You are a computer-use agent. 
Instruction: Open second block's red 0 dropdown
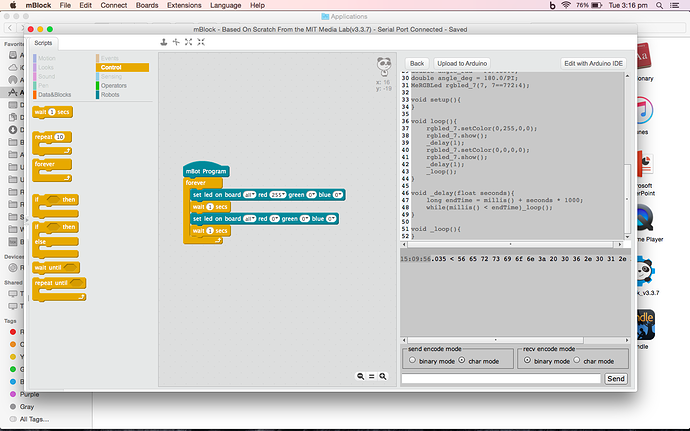[x=274, y=219]
